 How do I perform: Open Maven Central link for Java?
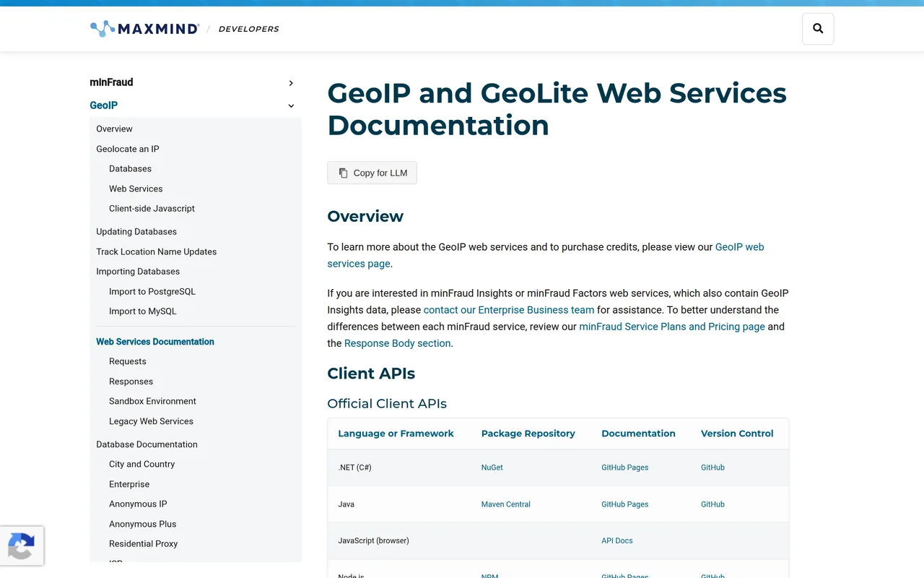point(505,504)
